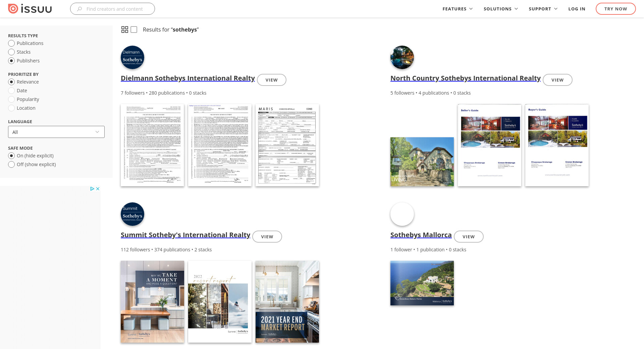Image resolution: width=644 pixels, height=349 pixels.
Task: Open Dielmann Sothebys round profile avatar
Action: (x=132, y=57)
